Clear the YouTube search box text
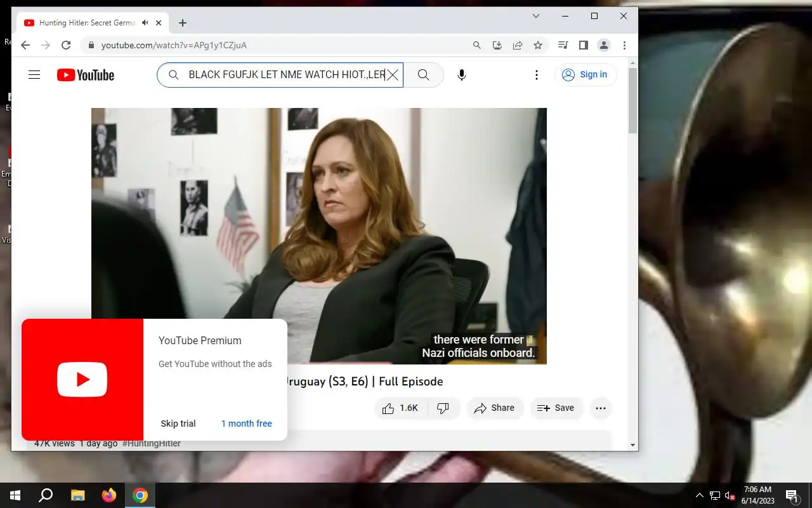The width and height of the screenshot is (812, 508). coord(393,75)
